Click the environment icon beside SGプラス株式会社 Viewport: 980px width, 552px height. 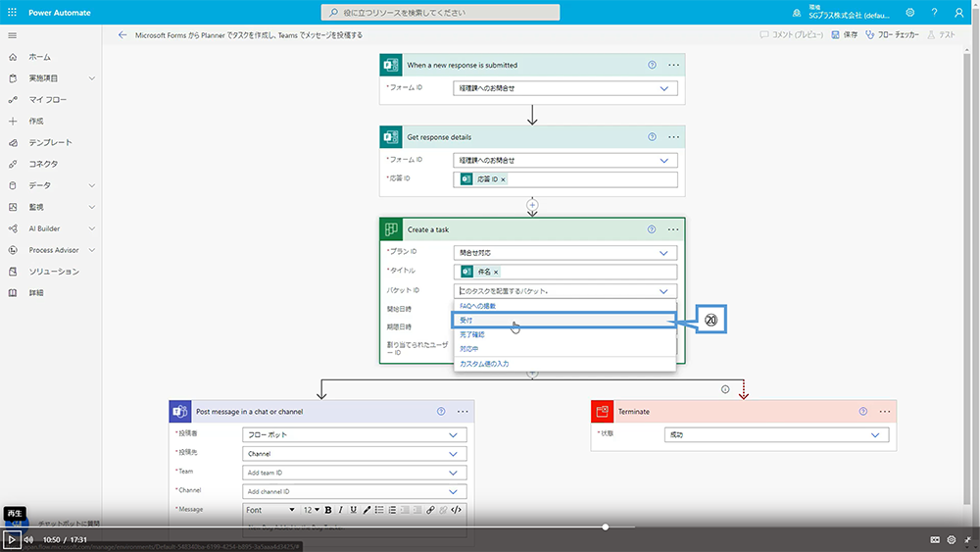tap(796, 13)
